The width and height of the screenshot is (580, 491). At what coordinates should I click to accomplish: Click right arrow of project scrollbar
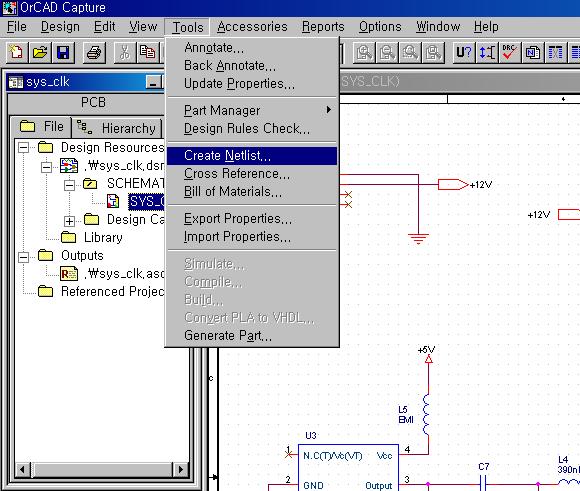[181, 470]
